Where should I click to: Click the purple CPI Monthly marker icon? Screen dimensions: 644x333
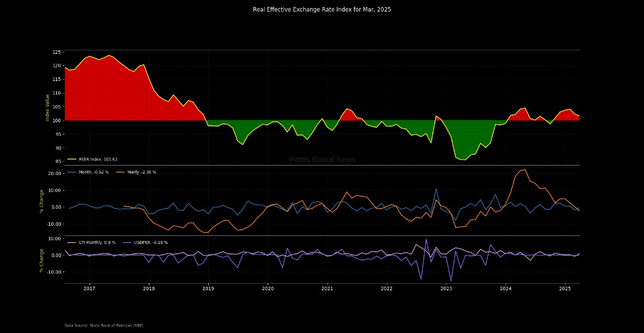[71, 242]
